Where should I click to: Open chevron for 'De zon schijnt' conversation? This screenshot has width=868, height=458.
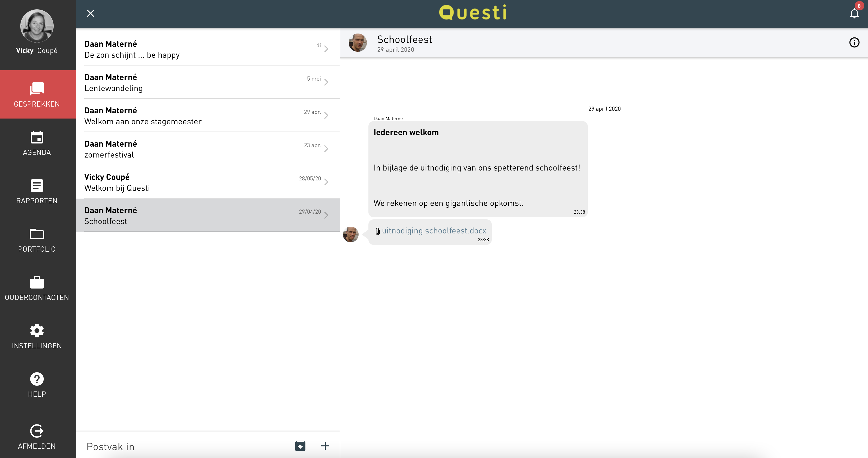coord(326,49)
